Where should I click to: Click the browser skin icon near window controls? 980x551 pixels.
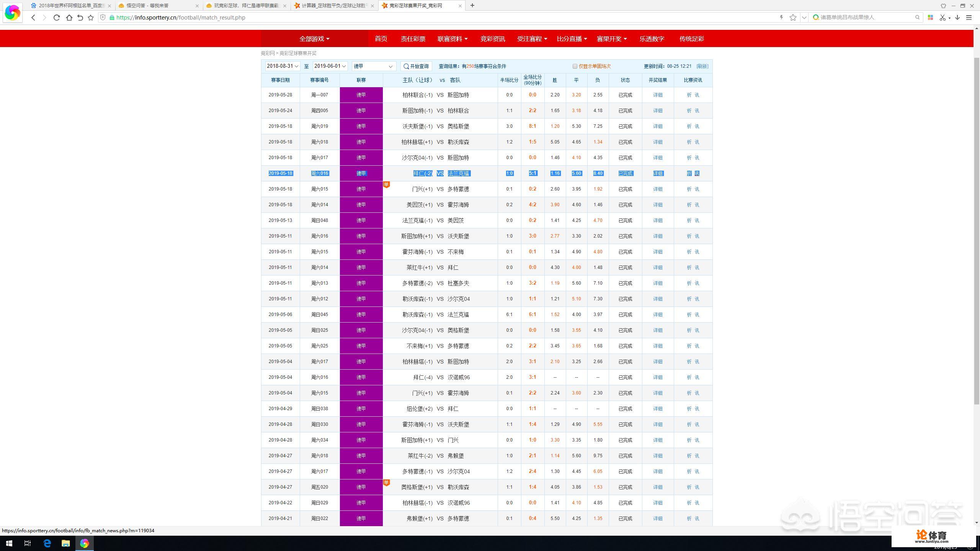click(943, 6)
